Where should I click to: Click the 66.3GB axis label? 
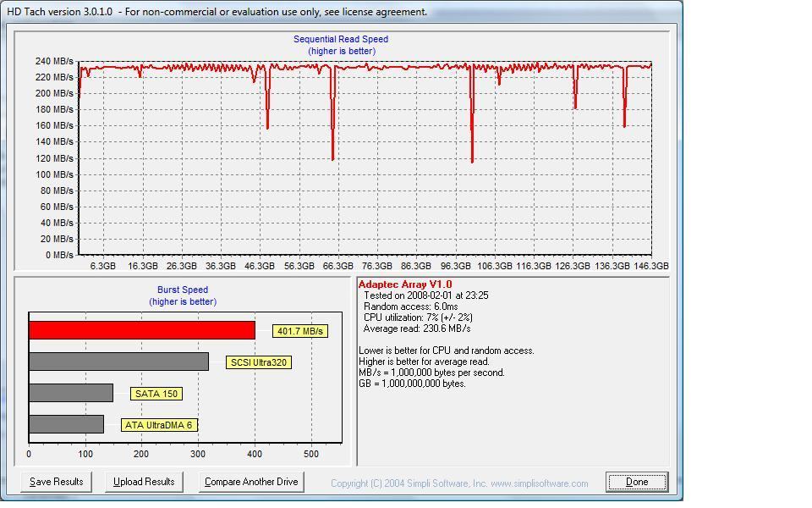(x=337, y=266)
